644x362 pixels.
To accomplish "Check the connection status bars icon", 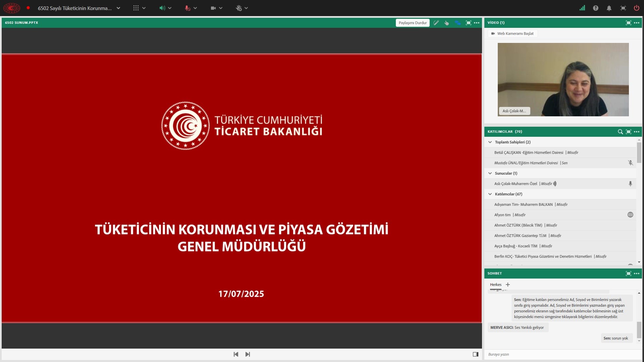I will tap(582, 8).
